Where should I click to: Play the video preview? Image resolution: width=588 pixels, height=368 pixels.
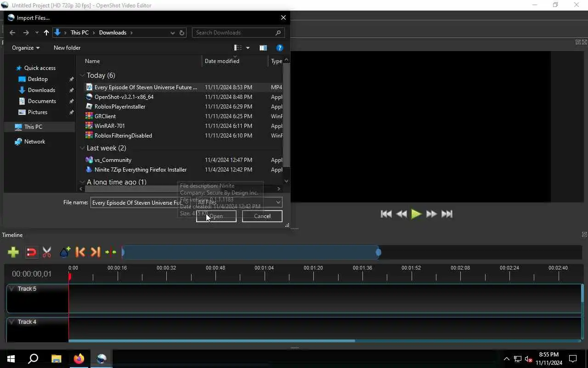(416, 214)
